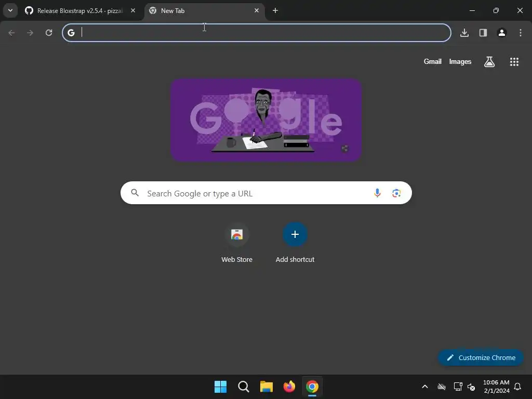The width and height of the screenshot is (532, 399).
Task: Open File Explorer from taskbar
Action: 267,387
